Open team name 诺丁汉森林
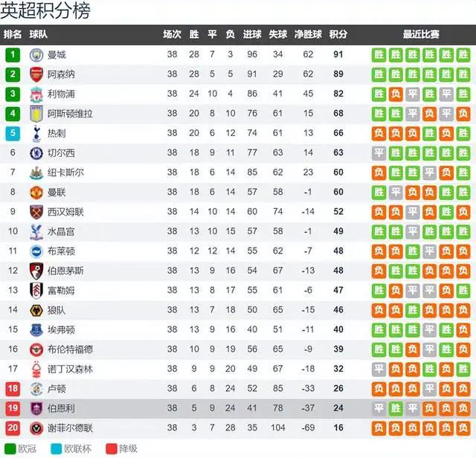476x458 pixels. point(70,369)
